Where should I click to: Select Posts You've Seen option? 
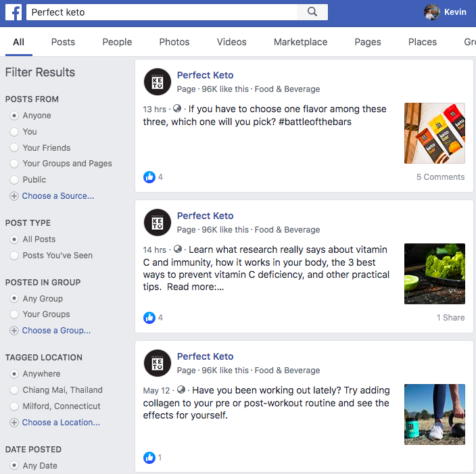14,256
